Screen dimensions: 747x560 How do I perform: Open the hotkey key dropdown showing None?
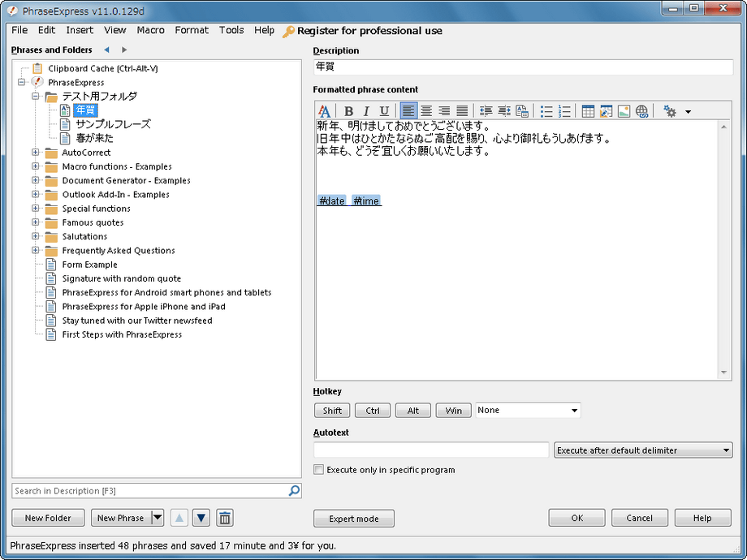coord(528,411)
